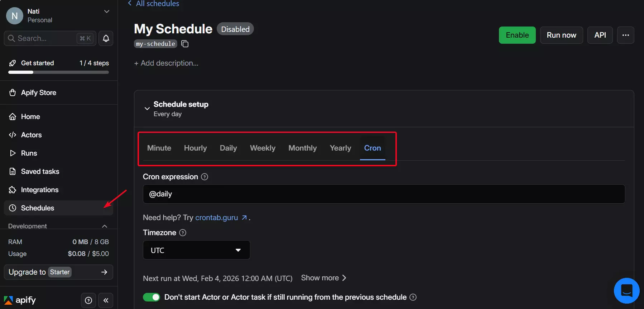Switch to the Weekly tab
The height and width of the screenshot is (309, 644).
pyautogui.click(x=263, y=148)
